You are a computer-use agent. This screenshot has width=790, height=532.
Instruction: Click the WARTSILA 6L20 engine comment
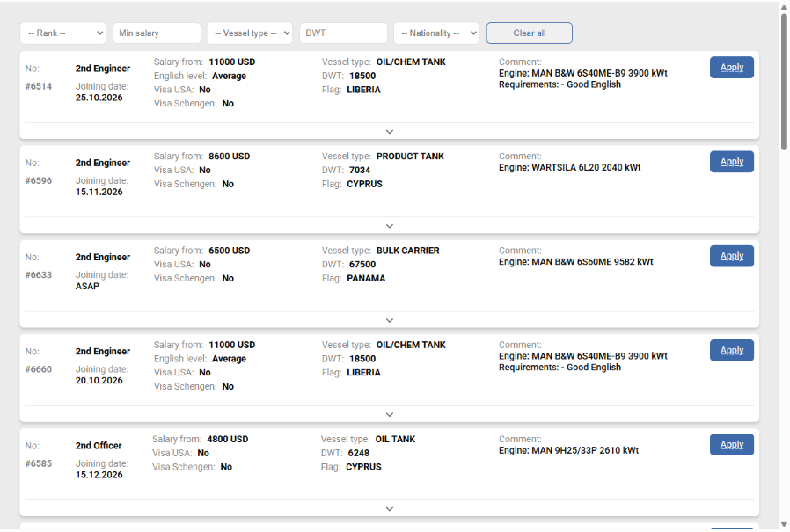(x=570, y=167)
